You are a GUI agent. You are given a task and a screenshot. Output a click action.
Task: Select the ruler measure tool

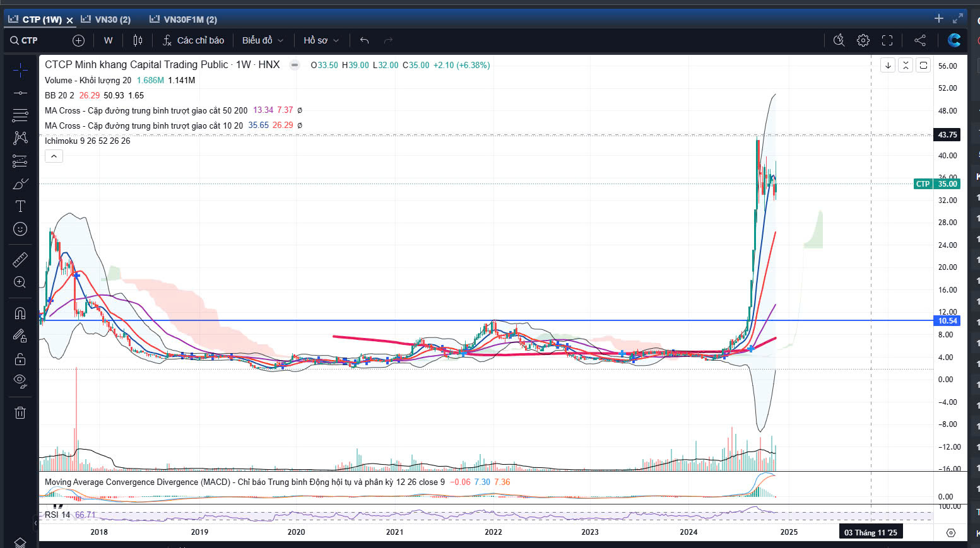20,259
